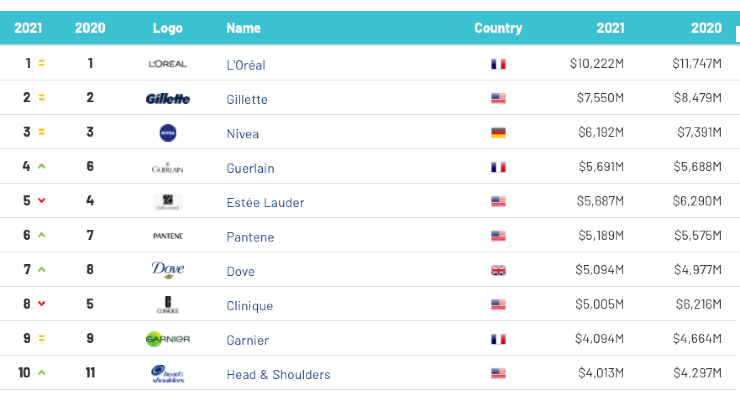Open the Pantene brand link
Viewport: 740px width, 400px height.
(250, 237)
